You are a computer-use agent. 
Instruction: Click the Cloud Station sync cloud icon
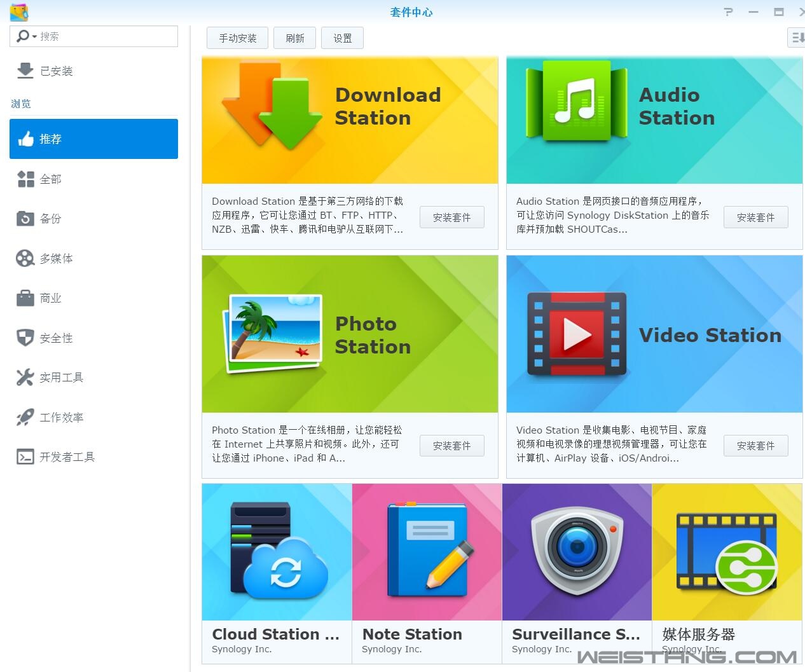[279, 551]
